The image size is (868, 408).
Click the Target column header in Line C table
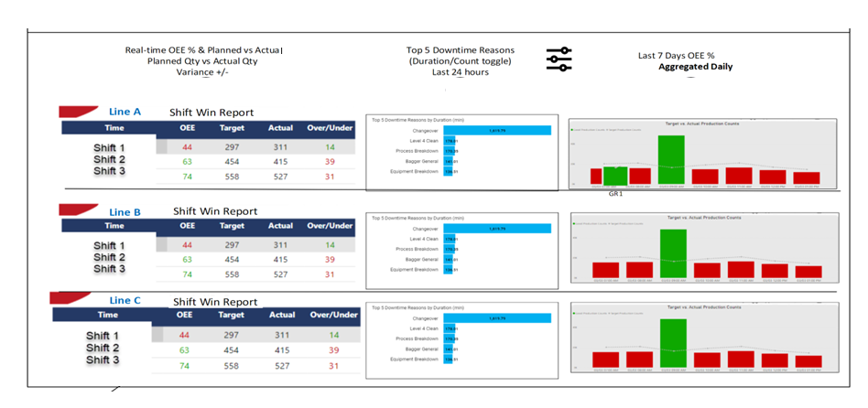coord(232,315)
